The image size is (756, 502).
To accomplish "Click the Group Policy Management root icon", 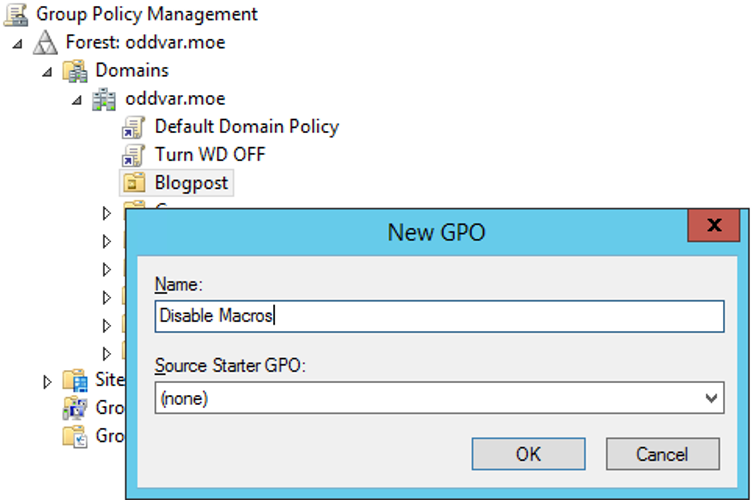I will [16, 14].
